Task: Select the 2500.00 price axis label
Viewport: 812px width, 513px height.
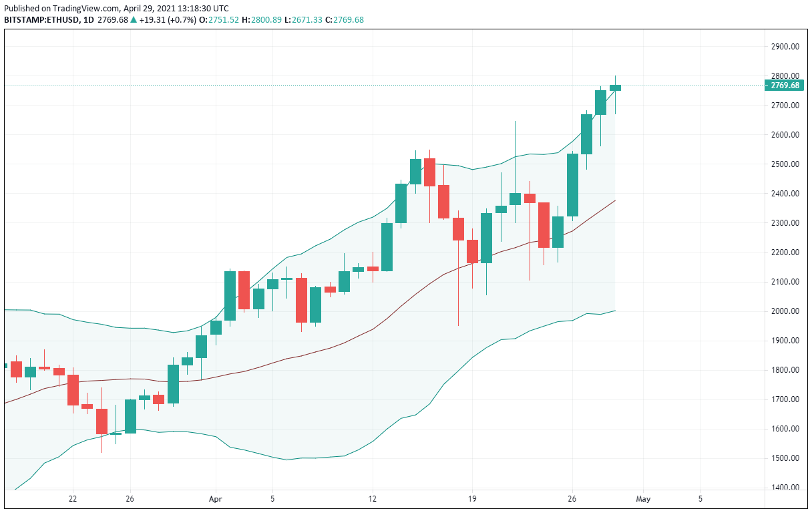Action: [785, 164]
